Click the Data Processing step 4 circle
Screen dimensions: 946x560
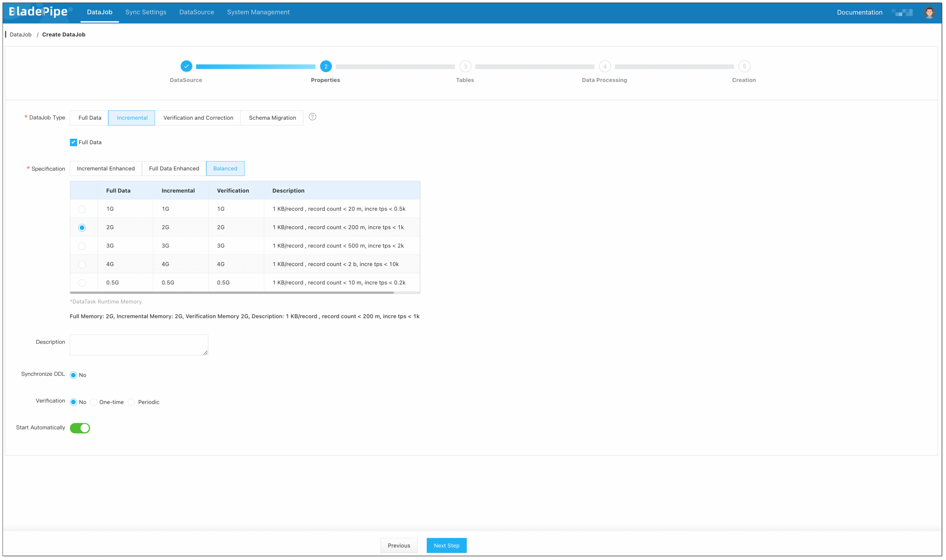point(604,66)
